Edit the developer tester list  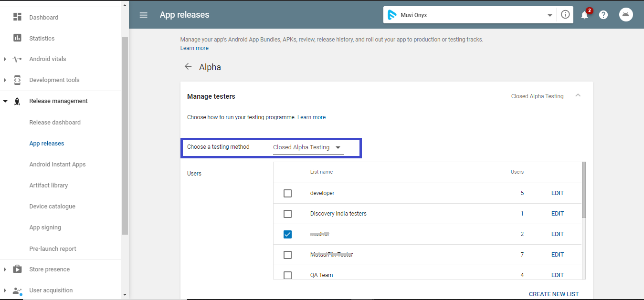click(x=558, y=193)
